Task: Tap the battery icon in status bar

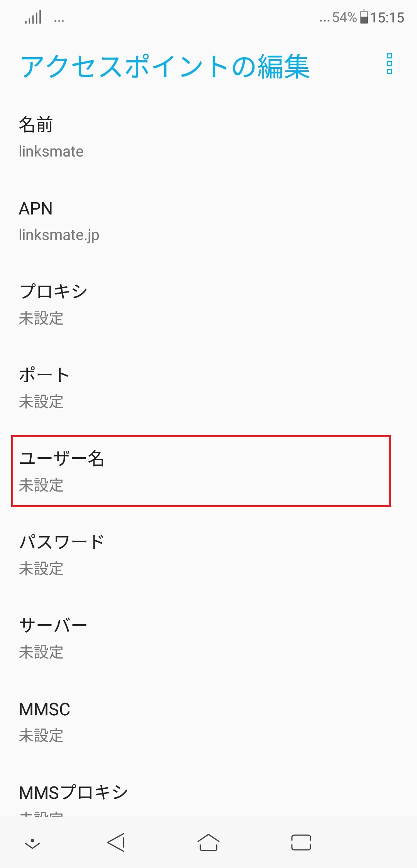Action: point(364,17)
